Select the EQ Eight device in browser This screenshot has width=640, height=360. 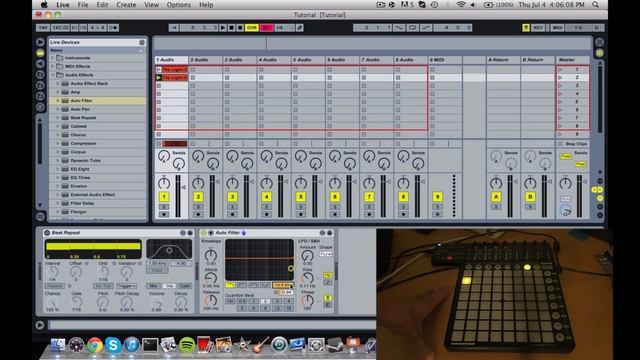[x=80, y=169]
